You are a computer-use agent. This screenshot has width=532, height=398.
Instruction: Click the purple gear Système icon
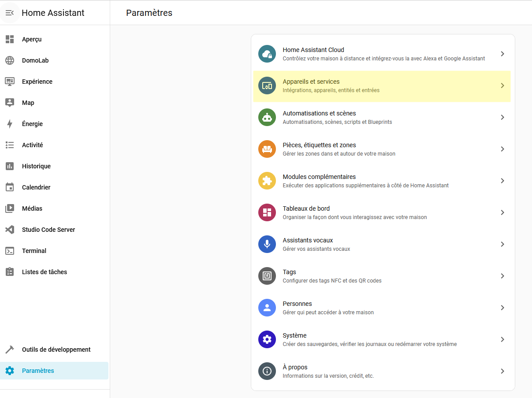tap(267, 339)
